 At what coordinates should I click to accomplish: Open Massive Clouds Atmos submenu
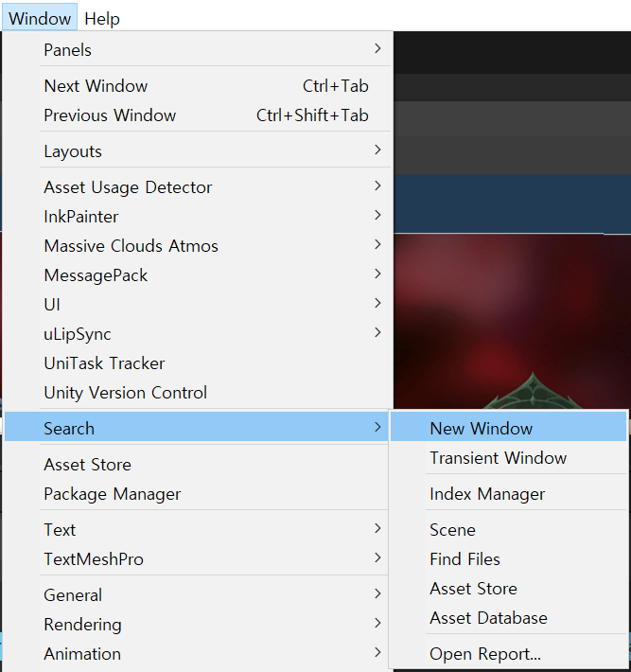(x=199, y=245)
